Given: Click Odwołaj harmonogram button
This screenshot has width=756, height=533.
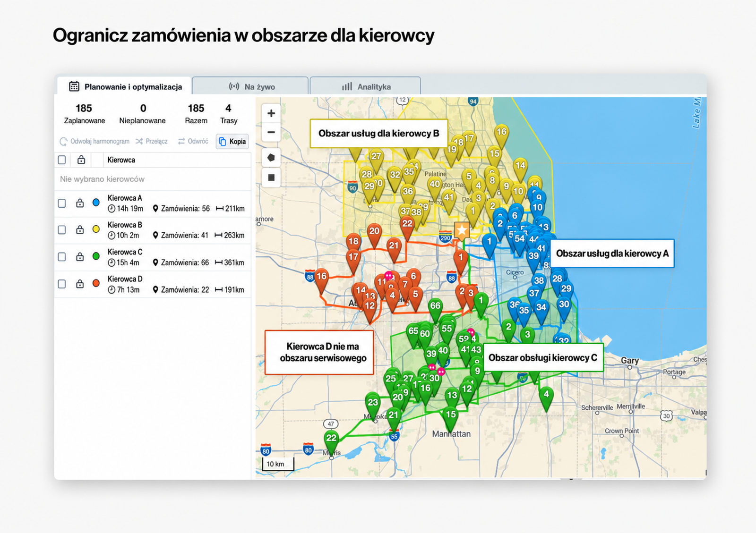Looking at the screenshot, I should click(94, 141).
